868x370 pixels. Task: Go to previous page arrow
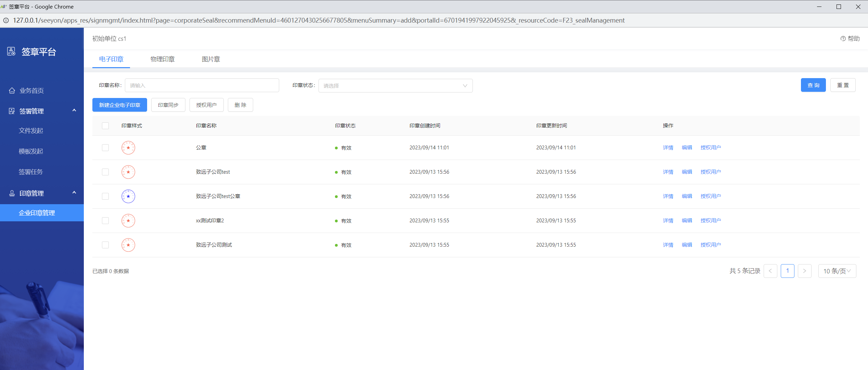pyautogui.click(x=770, y=271)
